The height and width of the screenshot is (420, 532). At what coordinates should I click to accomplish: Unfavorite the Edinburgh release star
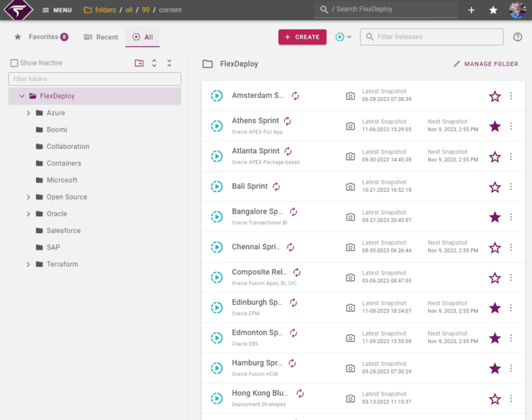point(495,308)
